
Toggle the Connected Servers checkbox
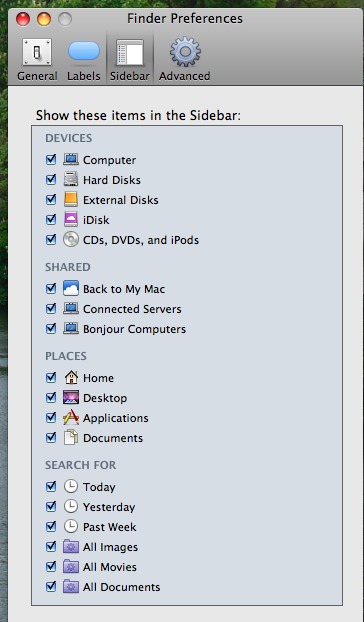coord(51,309)
